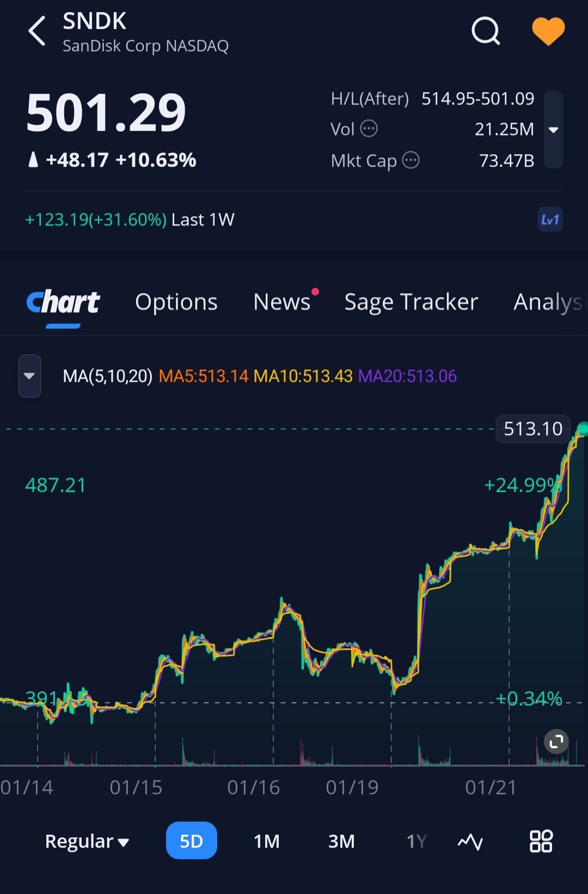Viewport: 588px width, 894px height.
Task: Tap the 487.21 price axis label
Action: tap(56, 485)
